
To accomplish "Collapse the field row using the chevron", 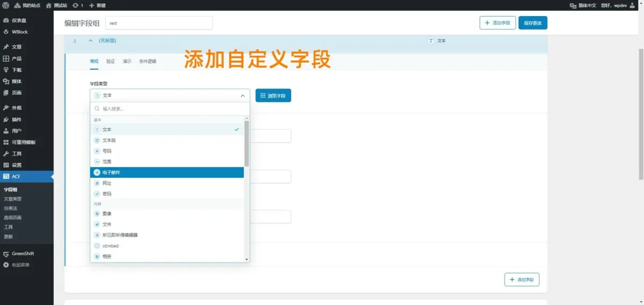I will click(91, 41).
